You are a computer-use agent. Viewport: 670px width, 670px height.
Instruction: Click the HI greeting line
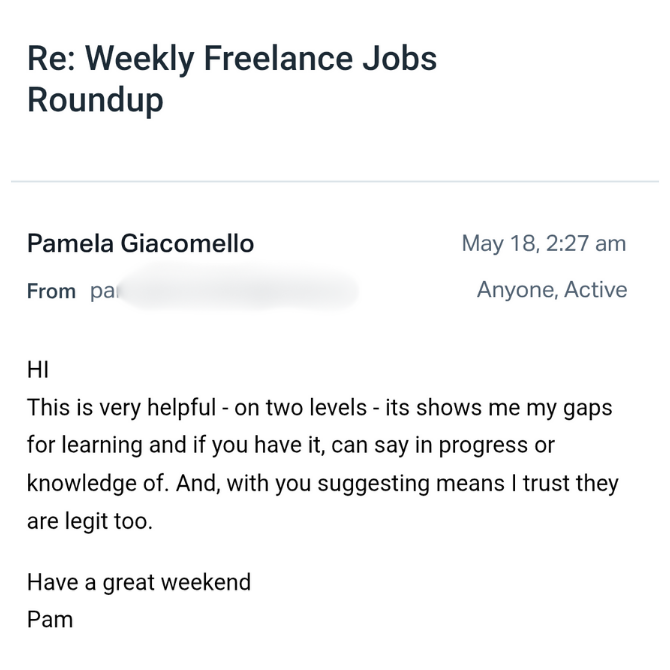[x=38, y=371]
